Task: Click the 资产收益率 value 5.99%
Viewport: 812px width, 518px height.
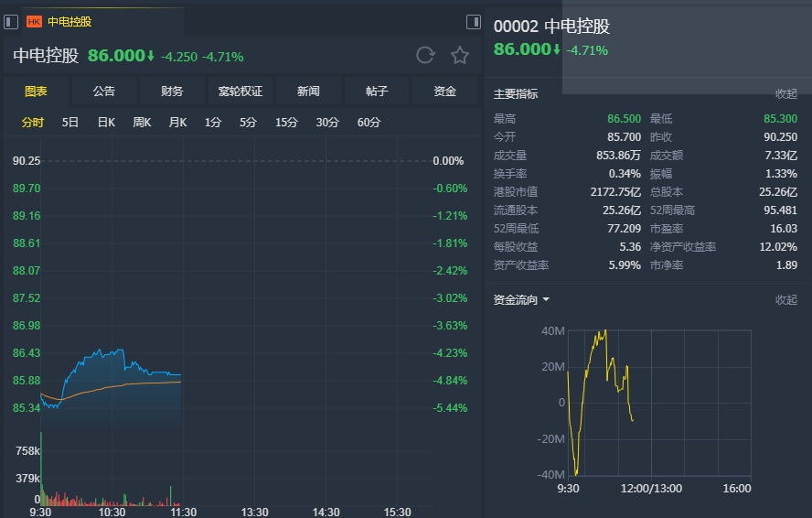Action: coord(625,265)
